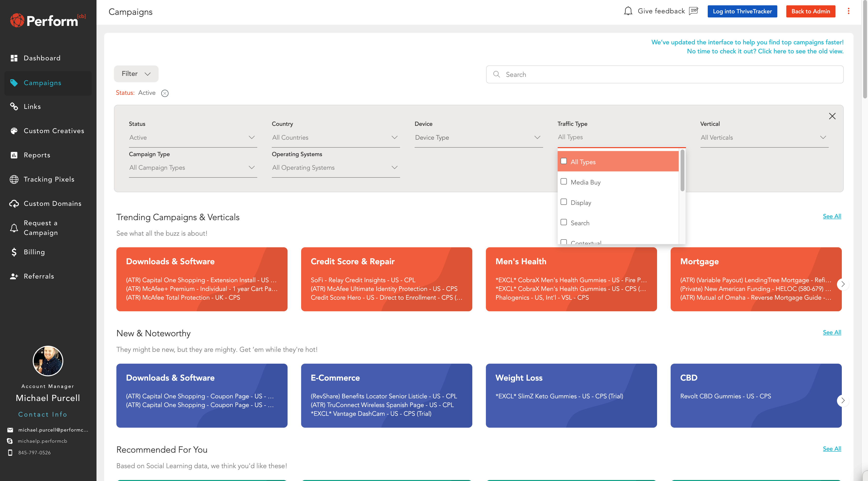
Task: Open the blue Weight Loss card
Action: 571,395
